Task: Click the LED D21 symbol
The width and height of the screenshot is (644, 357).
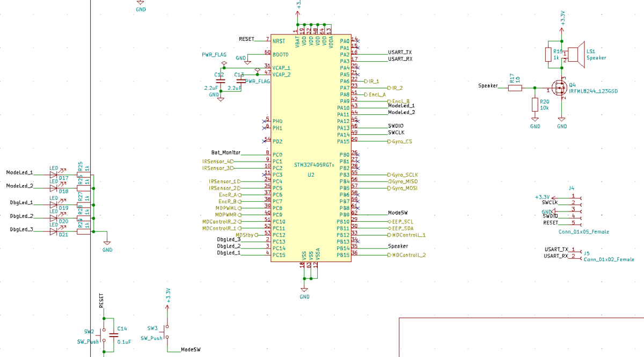Action: click(x=53, y=231)
